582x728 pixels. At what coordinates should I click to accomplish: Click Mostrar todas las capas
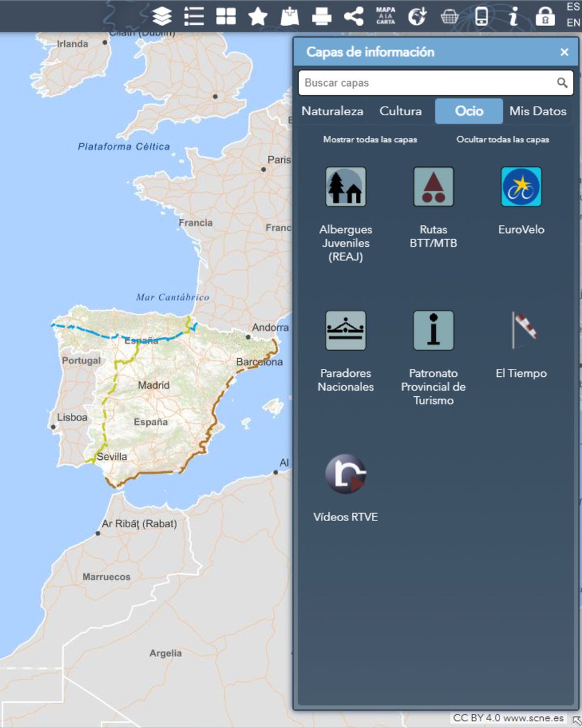[x=370, y=140]
